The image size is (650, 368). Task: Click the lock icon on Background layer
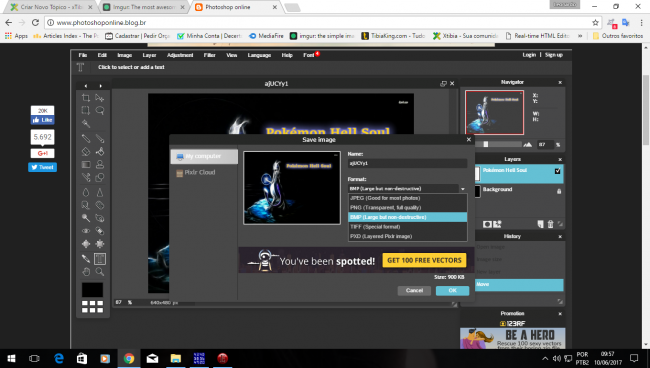click(559, 191)
